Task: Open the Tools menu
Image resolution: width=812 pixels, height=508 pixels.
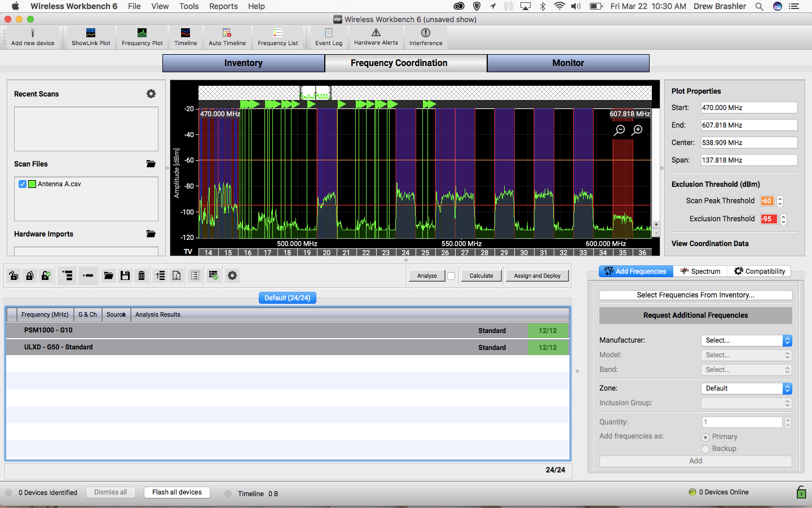Action: (189, 6)
